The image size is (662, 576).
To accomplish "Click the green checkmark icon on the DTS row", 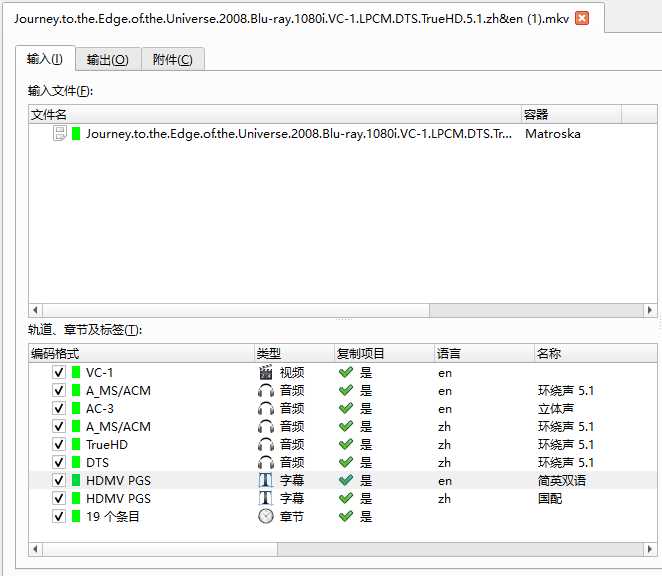I will 346,462.
